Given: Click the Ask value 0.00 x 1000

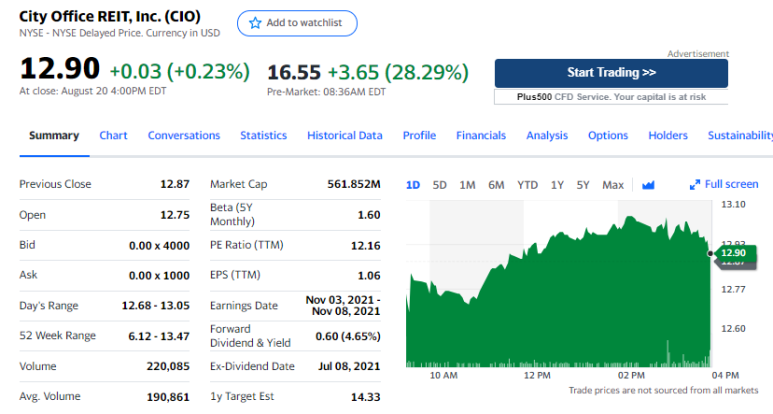Looking at the screenshot, I should tap(159, 276).
